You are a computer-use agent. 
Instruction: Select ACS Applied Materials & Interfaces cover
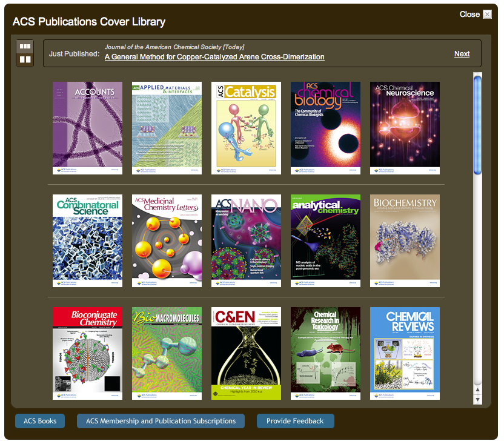point(167,128)
